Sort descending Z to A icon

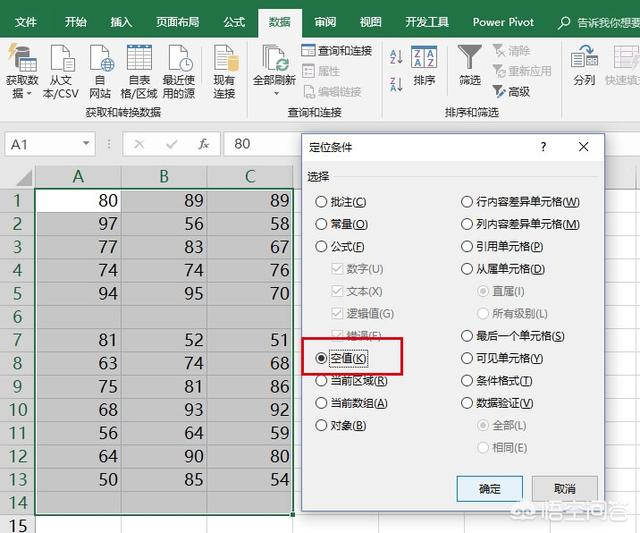click(x=396, y=84)
